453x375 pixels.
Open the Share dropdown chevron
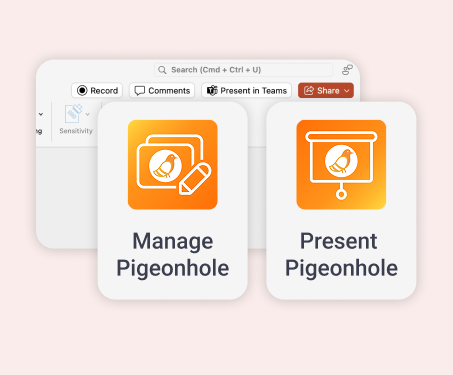coord(347,91)
